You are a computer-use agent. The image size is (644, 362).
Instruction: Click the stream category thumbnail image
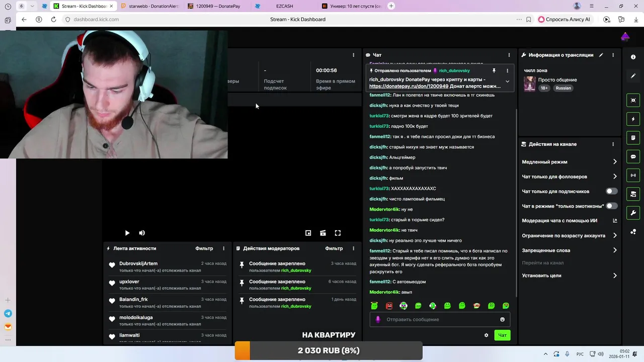pyautogui.click(x=529, y=84)
